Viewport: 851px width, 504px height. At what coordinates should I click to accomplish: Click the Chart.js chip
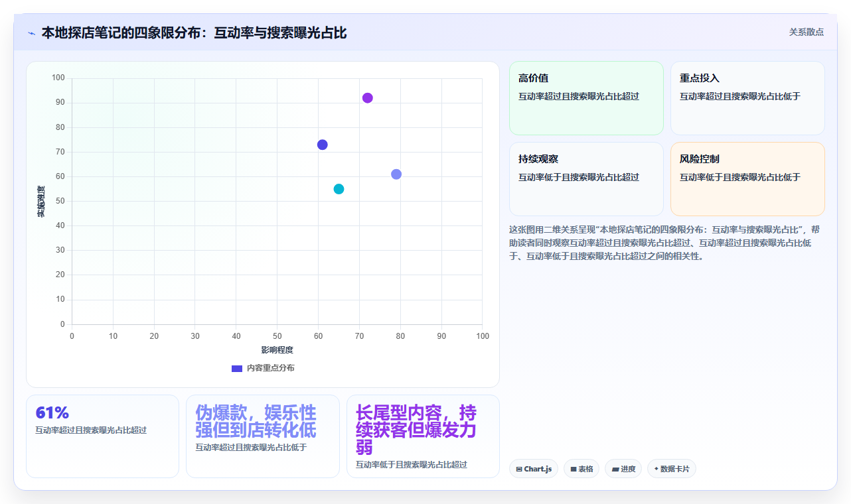(534, 469)
